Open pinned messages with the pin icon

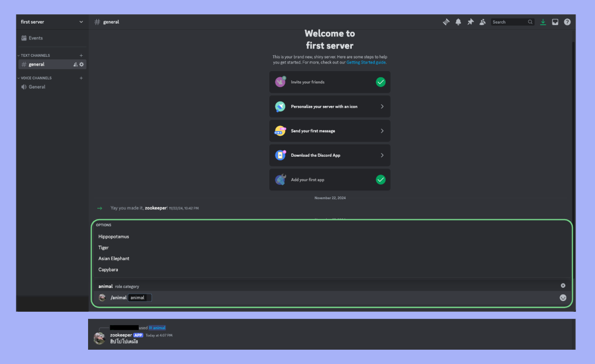pyautogui.click(x=471, y=22)
